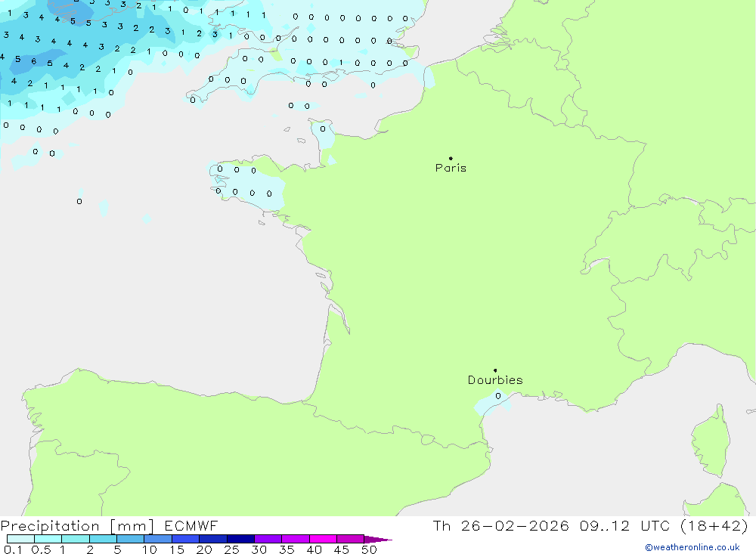Viewport: 756px width, 554px height.
Task: Click the '(18+42)' forecast run text
Action: pyautogui.click(x=714, y=525)
